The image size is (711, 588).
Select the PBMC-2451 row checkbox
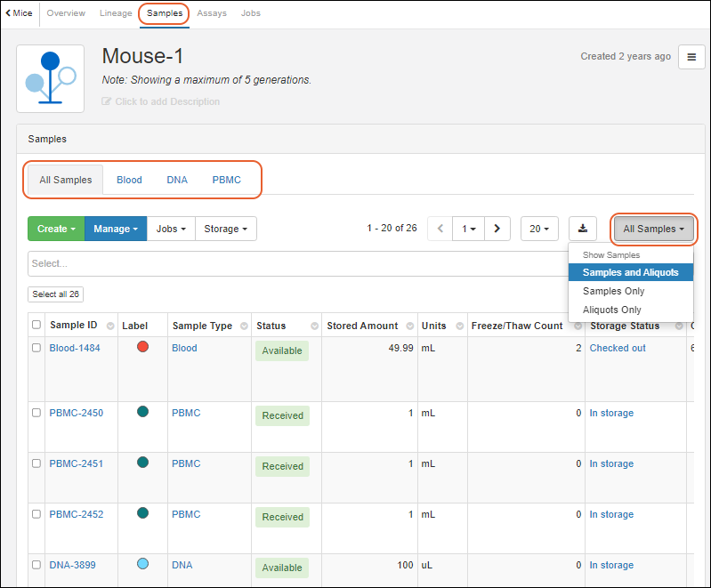pos(36,463)
